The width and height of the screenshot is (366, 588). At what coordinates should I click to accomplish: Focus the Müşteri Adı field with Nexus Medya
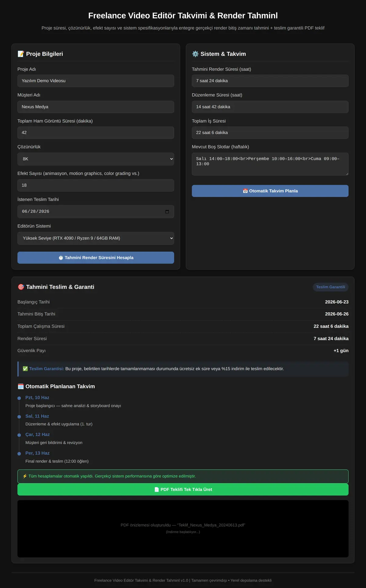point(96,107)
